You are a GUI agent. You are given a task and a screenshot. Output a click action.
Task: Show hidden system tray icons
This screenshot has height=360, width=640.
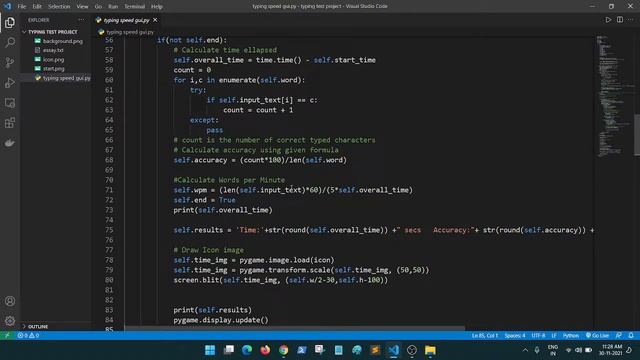[x=525, y=350]
